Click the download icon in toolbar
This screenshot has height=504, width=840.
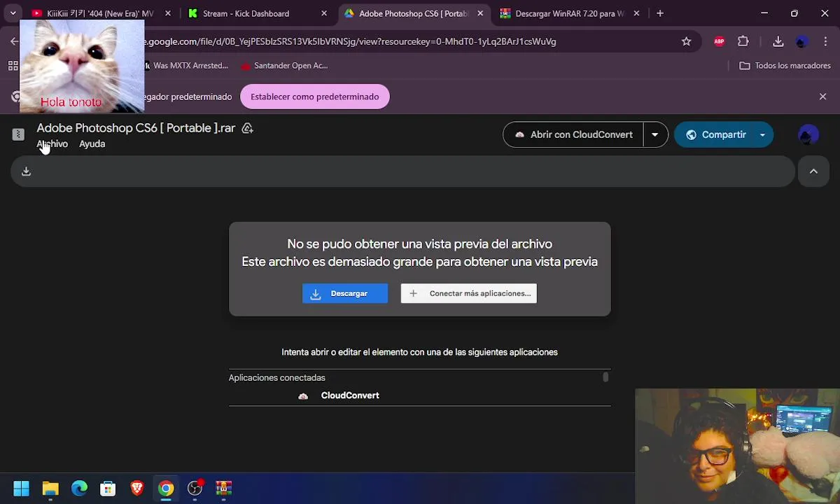(26, 171)
